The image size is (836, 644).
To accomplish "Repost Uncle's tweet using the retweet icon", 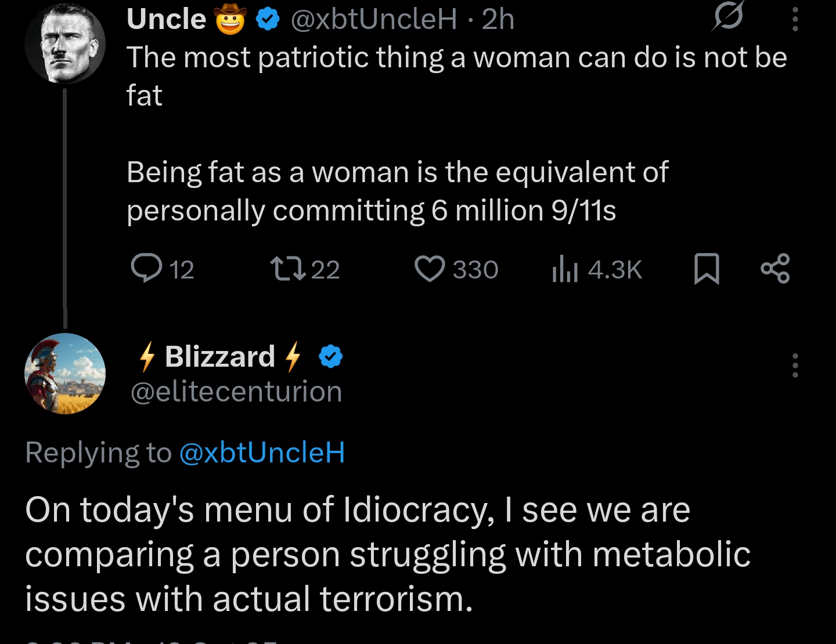I will tap(289, 269).
